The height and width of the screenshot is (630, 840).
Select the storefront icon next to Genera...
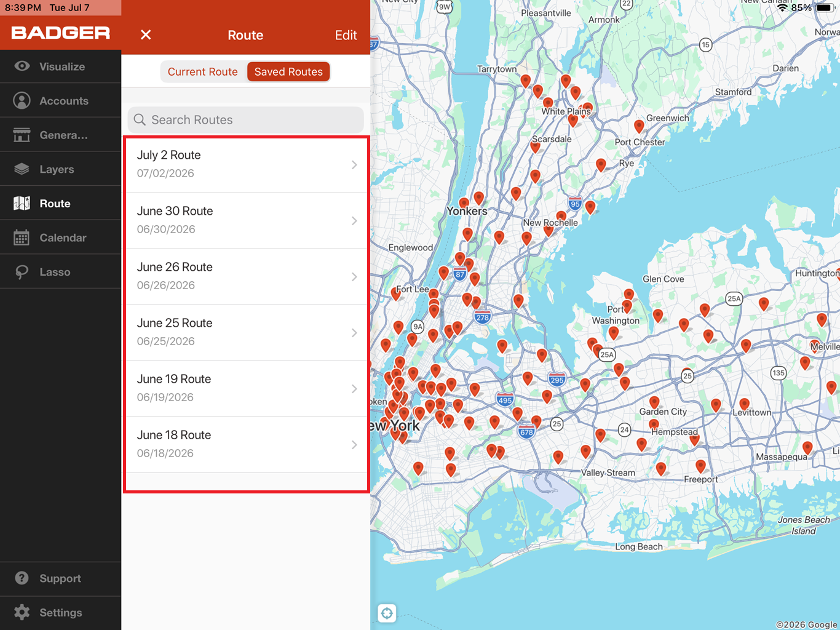(22, 135)
